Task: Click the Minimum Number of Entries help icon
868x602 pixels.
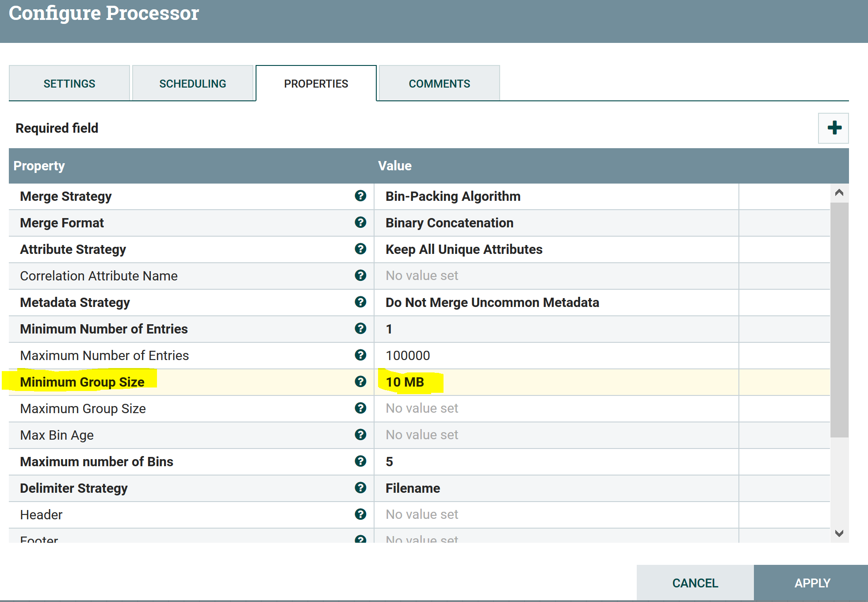Action: click(361, 329)
